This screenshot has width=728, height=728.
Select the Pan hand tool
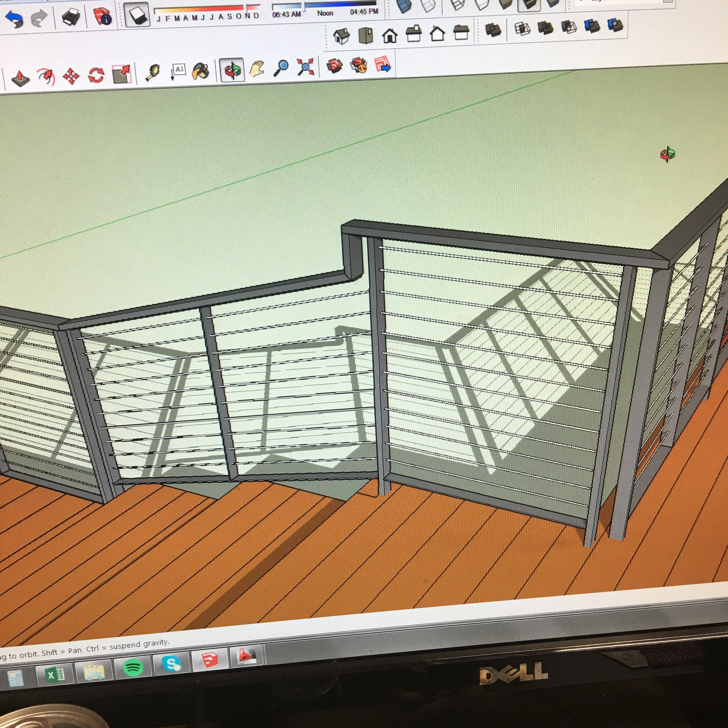(x=257, y=69)
